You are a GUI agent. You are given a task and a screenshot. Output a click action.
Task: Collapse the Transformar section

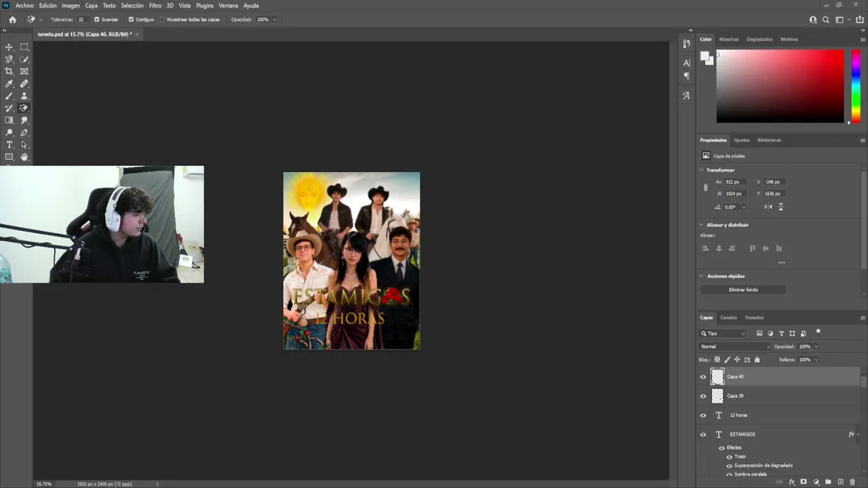tap(701, 170)
